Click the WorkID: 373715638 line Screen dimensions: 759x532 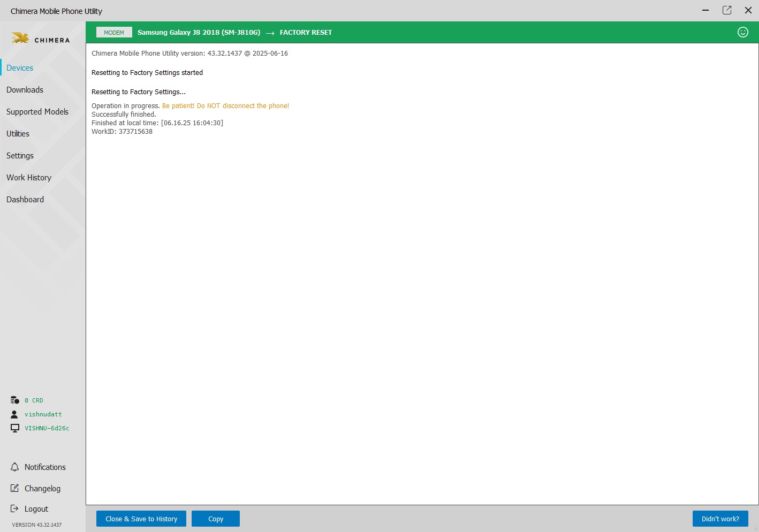click(x=122, y=132)
